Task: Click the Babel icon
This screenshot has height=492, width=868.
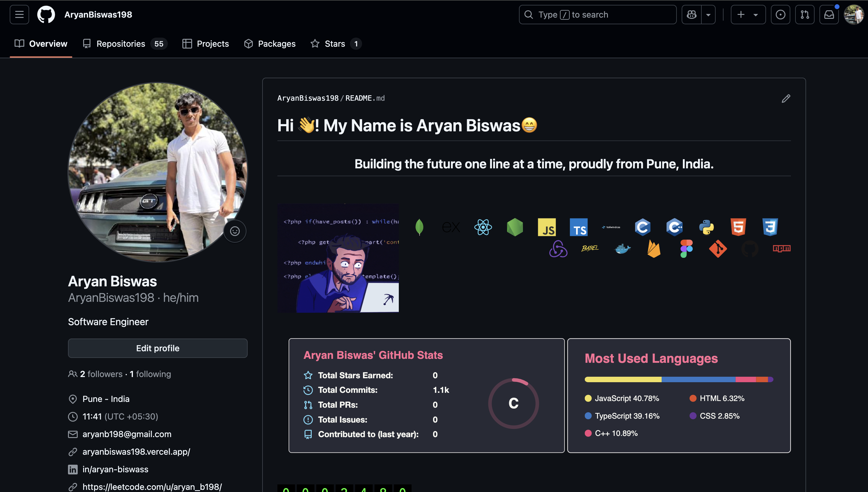Action: [590, 248]
